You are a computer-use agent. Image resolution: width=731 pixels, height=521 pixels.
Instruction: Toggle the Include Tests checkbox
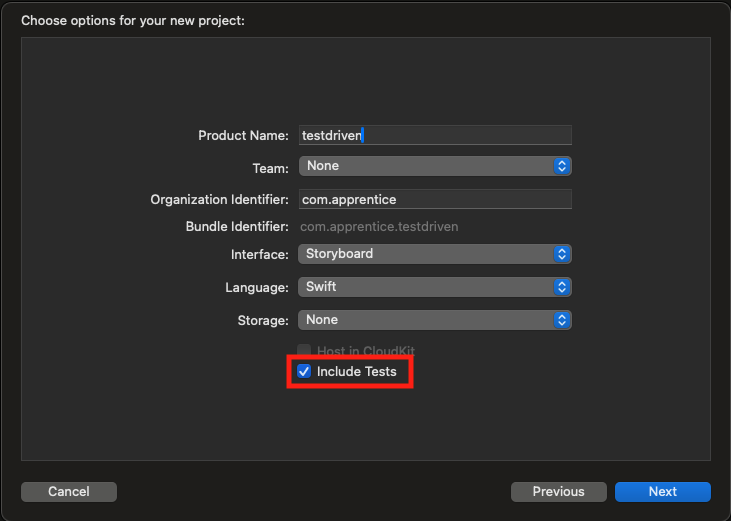pos(304,371)
